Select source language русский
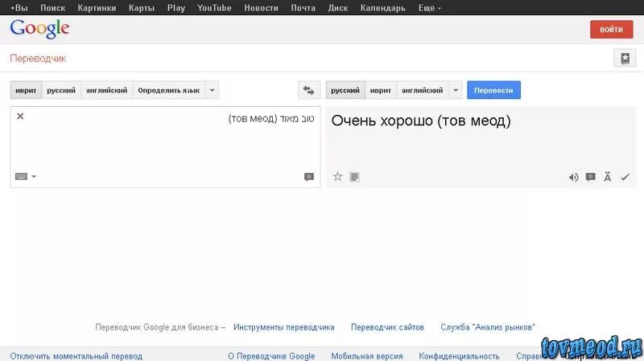The image size is (644, 361). tap(61, 90)
